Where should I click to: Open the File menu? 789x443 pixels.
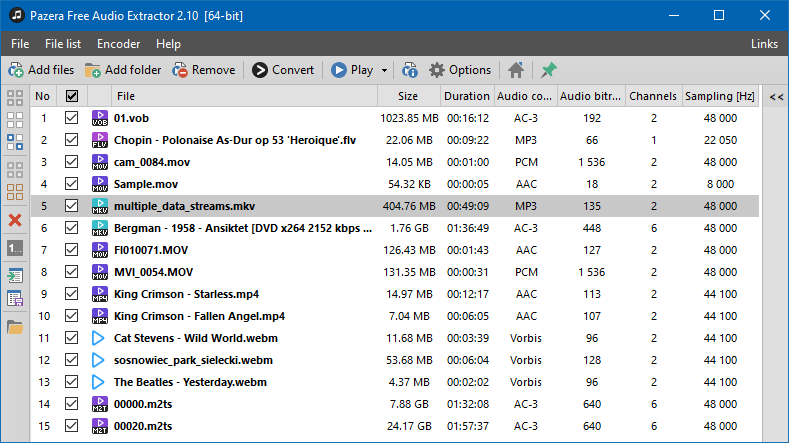[20, 44]
